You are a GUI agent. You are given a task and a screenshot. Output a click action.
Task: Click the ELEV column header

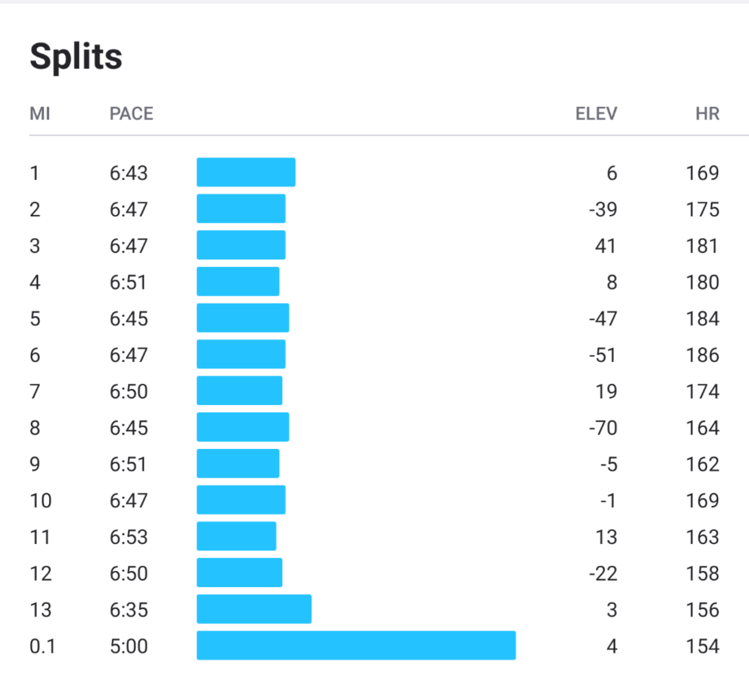point(596,113)
